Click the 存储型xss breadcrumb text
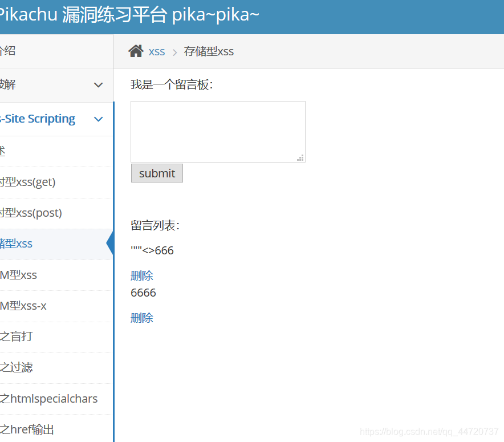504x442 pixels. (x=209, y=51)
